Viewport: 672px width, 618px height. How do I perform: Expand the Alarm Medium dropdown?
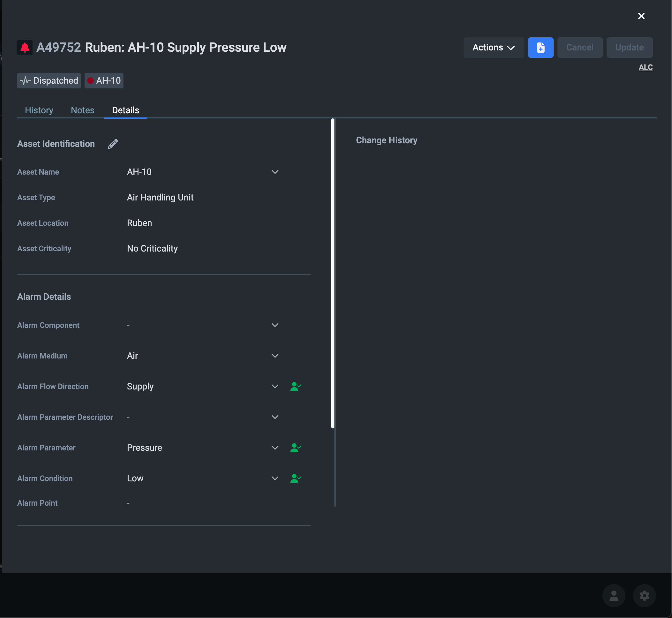[275, 356]
